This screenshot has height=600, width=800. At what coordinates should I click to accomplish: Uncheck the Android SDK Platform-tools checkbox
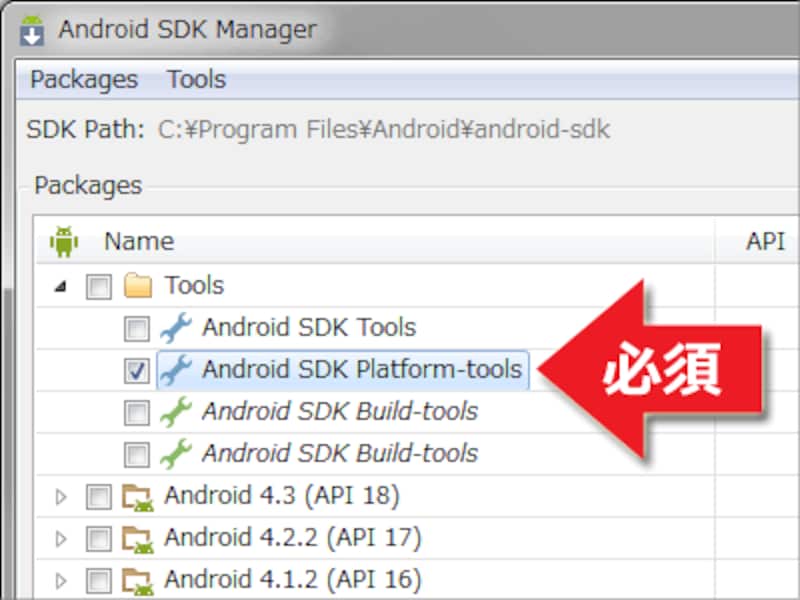coord(139,369)
